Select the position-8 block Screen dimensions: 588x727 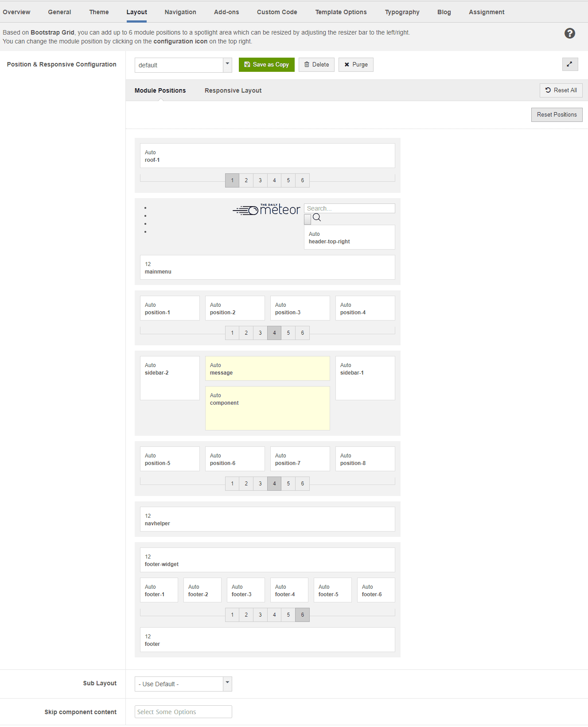(x=365, y=459)
